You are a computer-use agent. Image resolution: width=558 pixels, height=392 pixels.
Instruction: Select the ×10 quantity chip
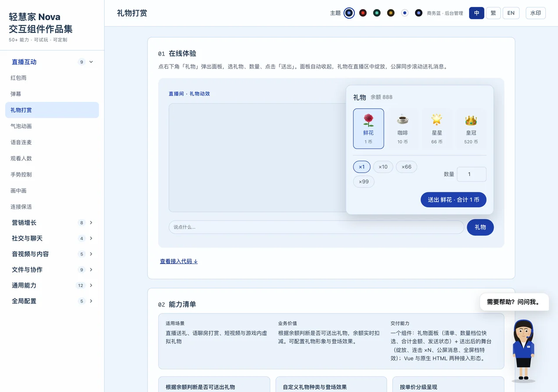click(x=383, y=167)
